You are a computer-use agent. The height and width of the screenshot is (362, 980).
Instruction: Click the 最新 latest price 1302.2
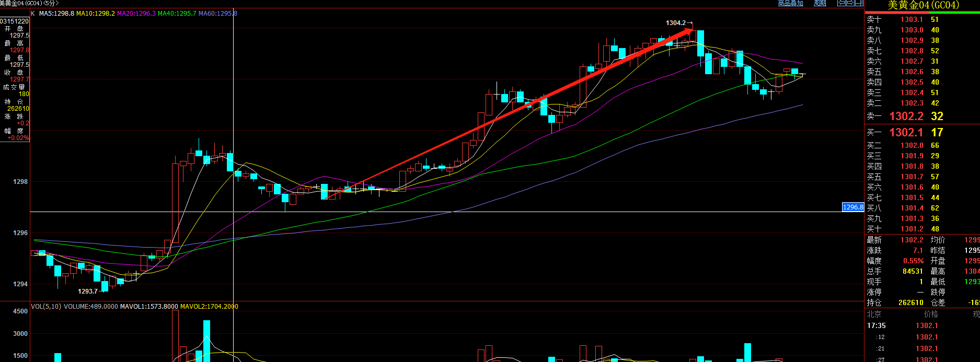(x=912, y=240)
